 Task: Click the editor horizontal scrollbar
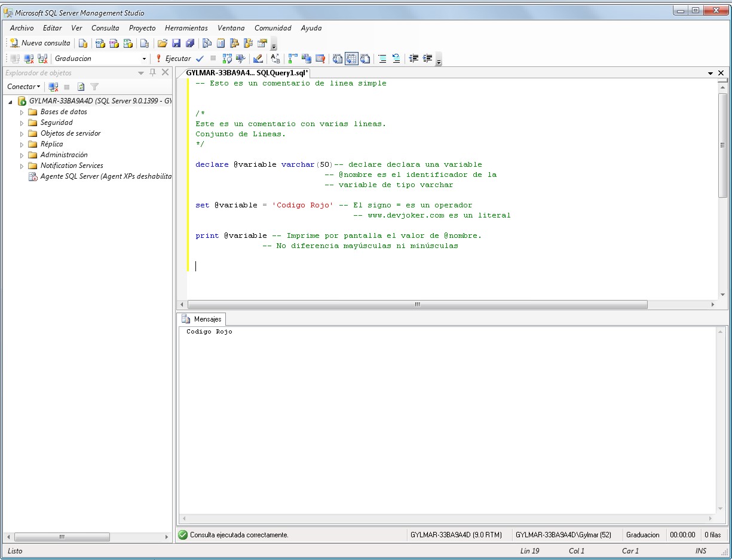pos(416,305)
